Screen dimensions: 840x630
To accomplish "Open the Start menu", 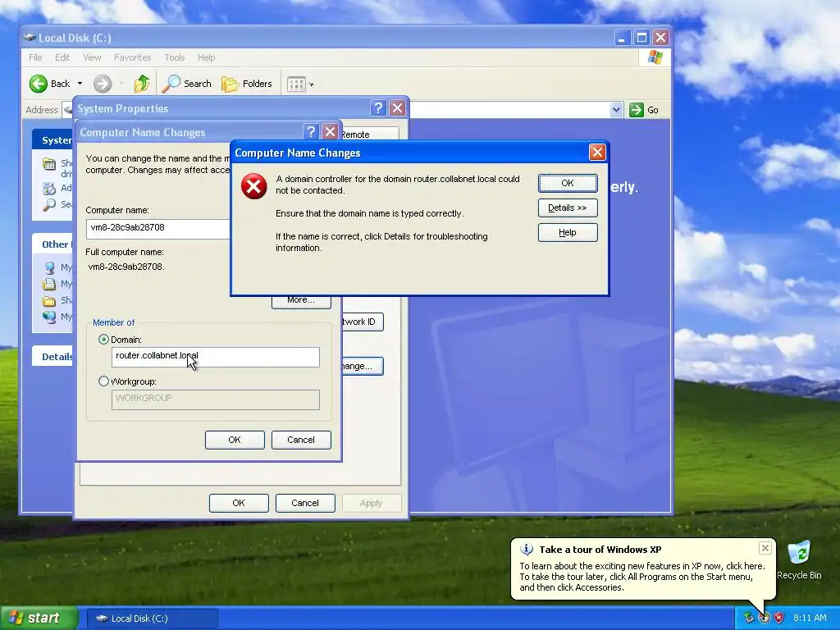I will click(39, 619).
